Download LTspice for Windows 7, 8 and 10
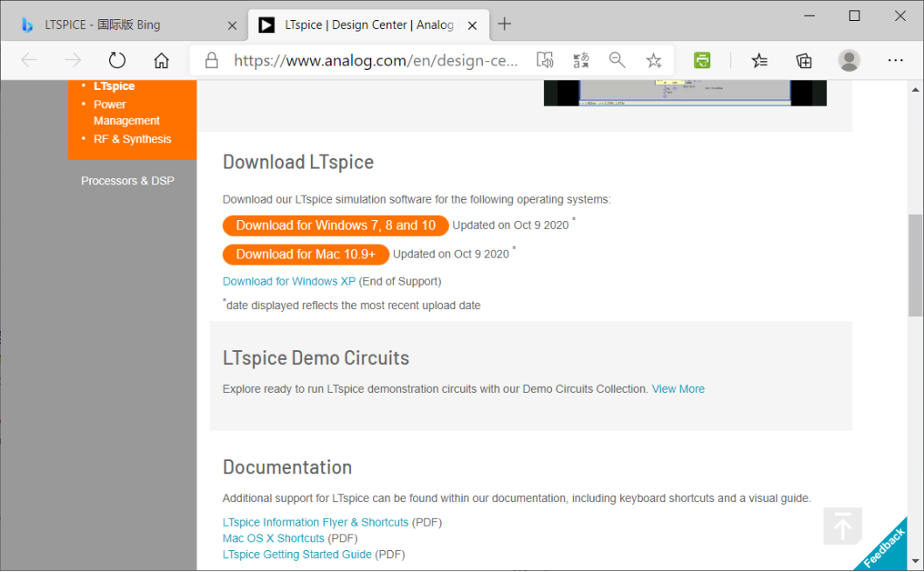Screen dimensions: 924x572 (x=335, y=225)
